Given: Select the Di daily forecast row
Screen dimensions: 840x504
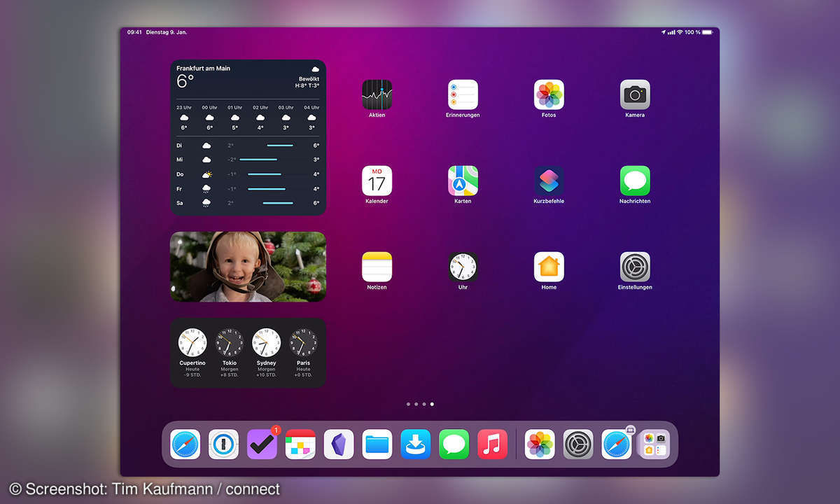Looking at the screenshot, I should [248, 146].
